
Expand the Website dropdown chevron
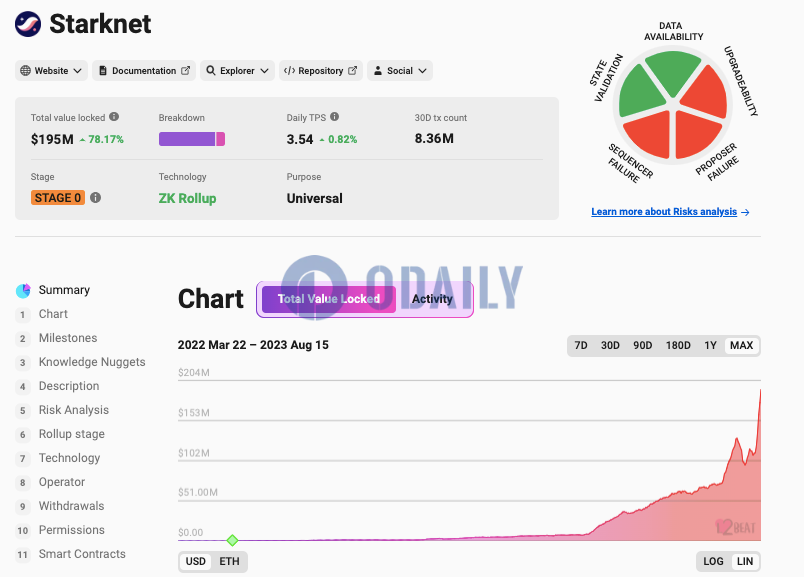pos(77,71)
